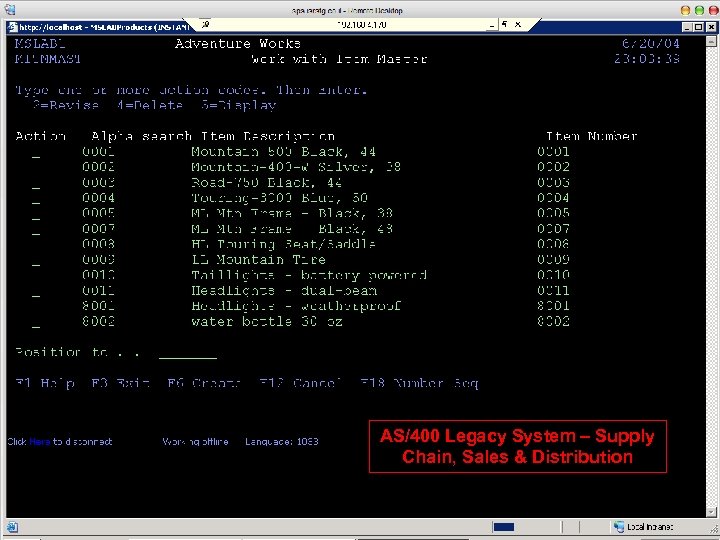Screen dimensions: 720x540
Task: Click the Action field for LL Mountain Tire
Action: [36, 262]
